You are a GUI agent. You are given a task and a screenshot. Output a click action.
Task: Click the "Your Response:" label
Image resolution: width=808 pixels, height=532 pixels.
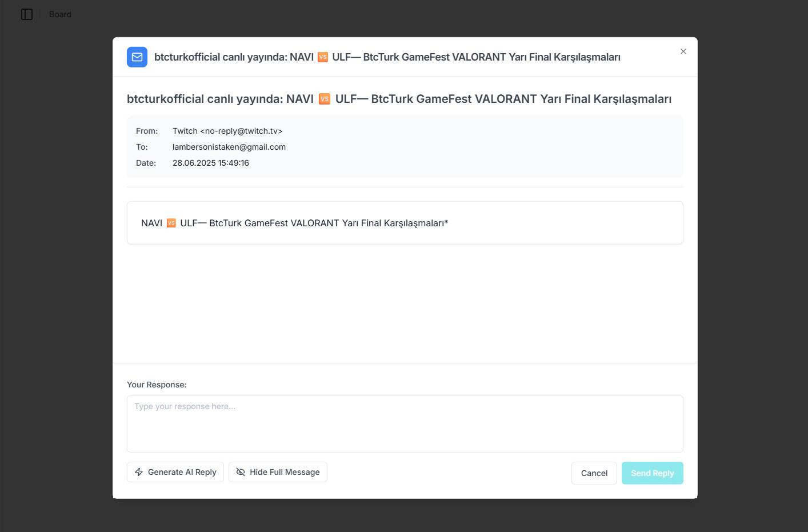[157, 385]
